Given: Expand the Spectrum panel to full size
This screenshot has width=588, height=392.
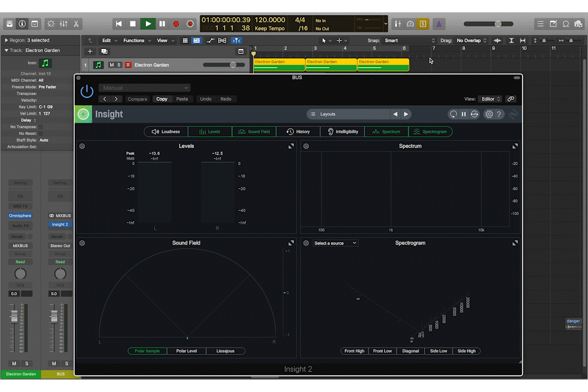Looking at the screenshot, I should coord(515,146).
